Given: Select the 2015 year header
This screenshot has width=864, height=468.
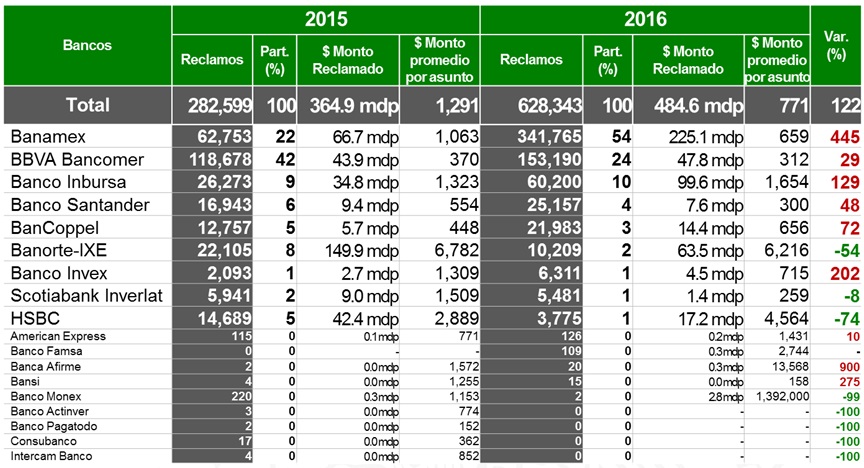Looking at the screenshot, I should tap(326, 19).
